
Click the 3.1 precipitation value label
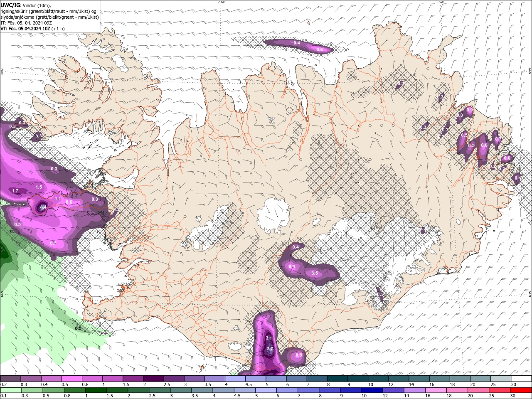[268, 338]
